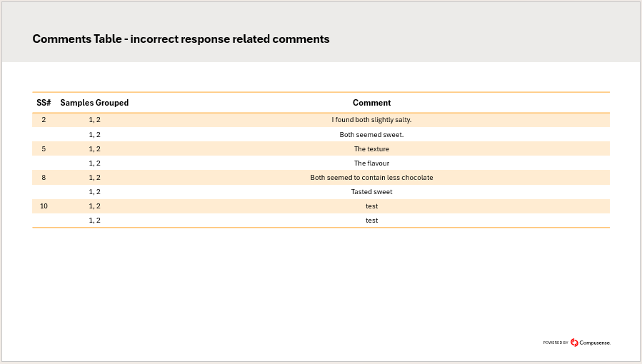Click the "contain less chocolate" comment

371,177
